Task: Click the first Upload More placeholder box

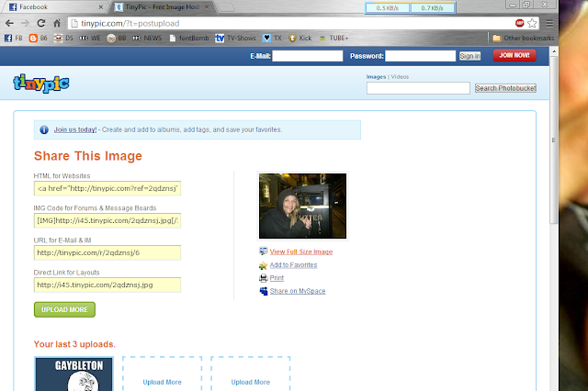Action: pos(162,374)
